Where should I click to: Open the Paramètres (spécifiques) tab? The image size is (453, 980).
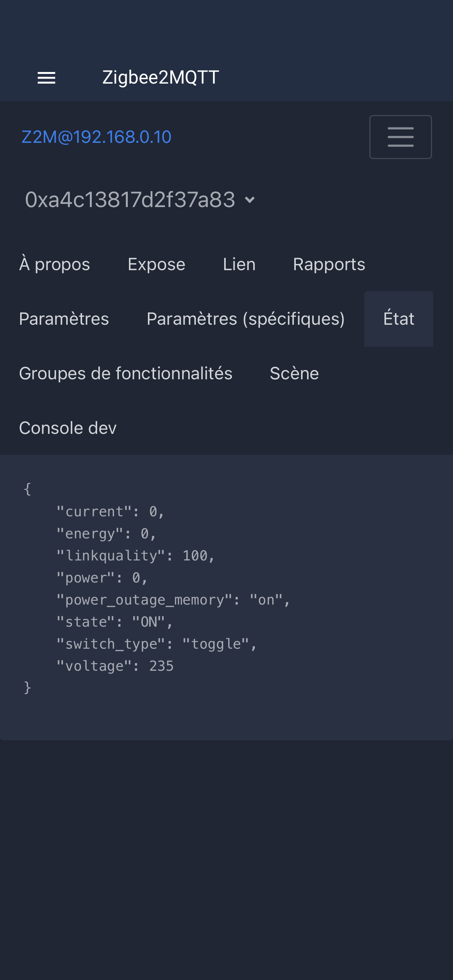coord(246,319)
